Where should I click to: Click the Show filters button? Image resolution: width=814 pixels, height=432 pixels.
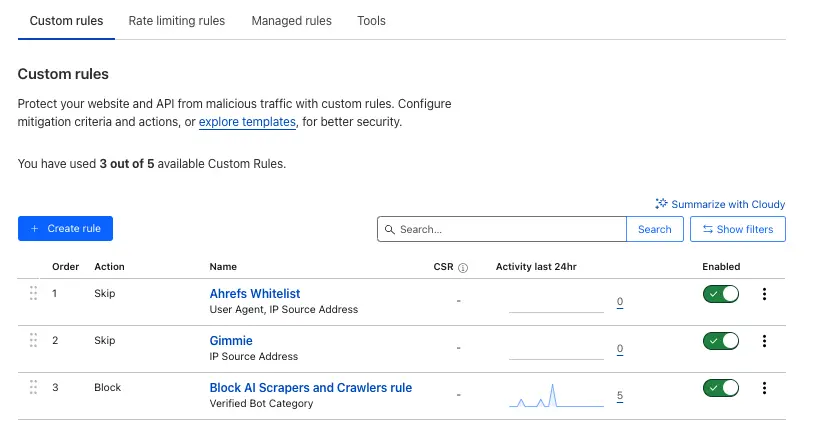click(x=738, y=229)
